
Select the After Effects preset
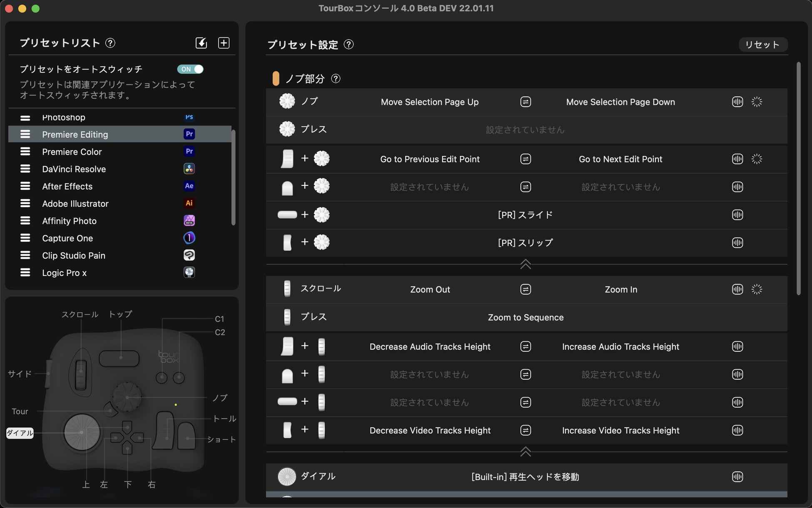(67, 186)
